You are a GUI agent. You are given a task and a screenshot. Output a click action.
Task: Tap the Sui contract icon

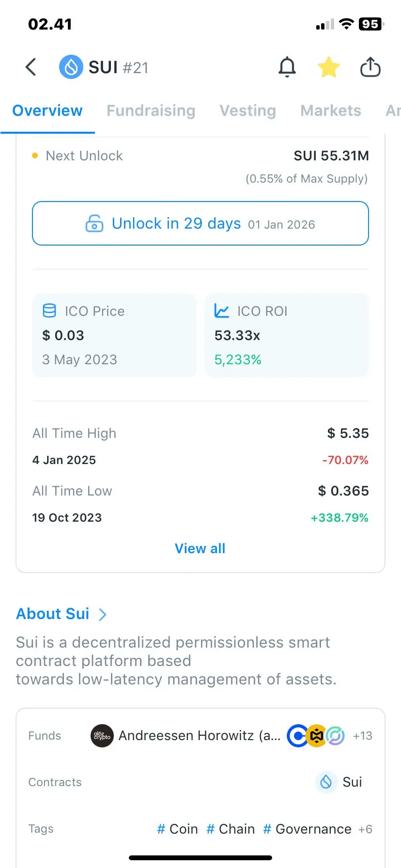point(326,782)
